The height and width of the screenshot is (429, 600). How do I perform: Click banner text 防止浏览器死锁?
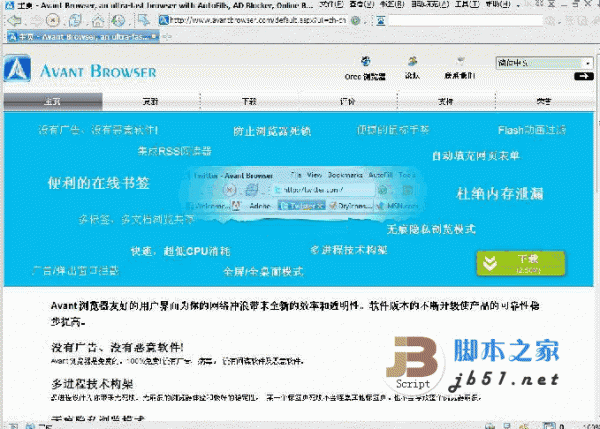point(272,131)
